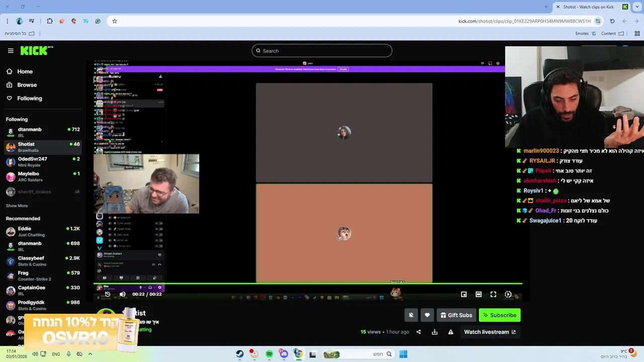Click the kick.com address bar URL
644x362 pixels.
[x=524, y=21]
